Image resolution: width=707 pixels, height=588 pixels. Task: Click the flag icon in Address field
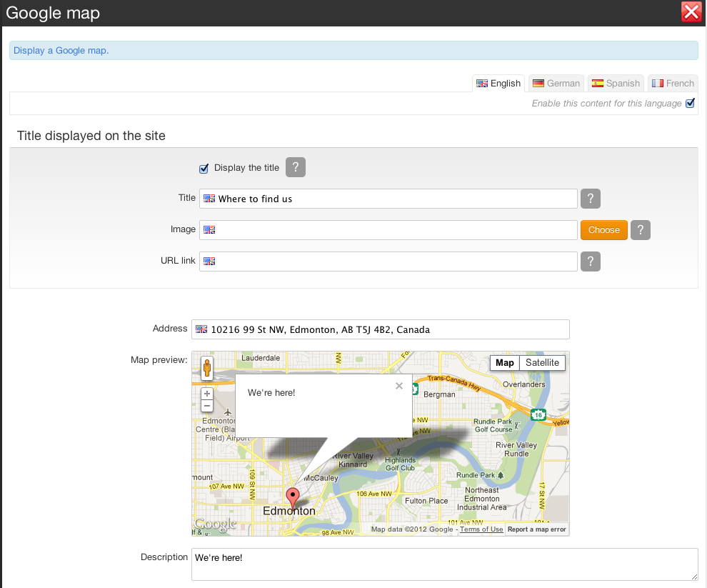click(x=201, y=329)
